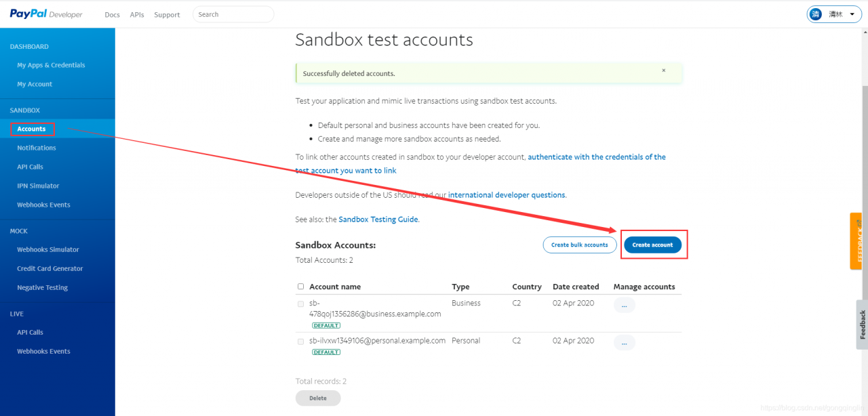Open the Support menu

tap(167, 15)
